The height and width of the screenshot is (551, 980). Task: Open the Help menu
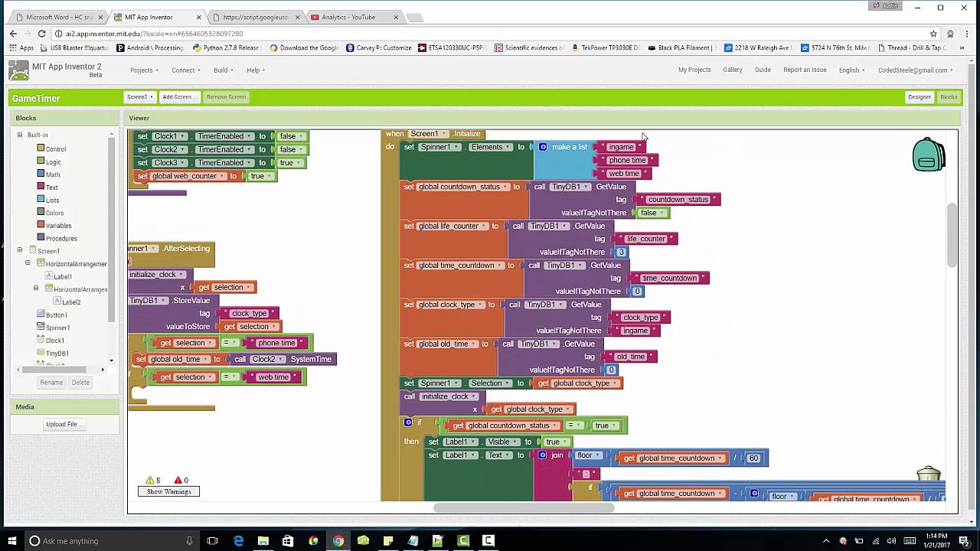tap(256, 70)
